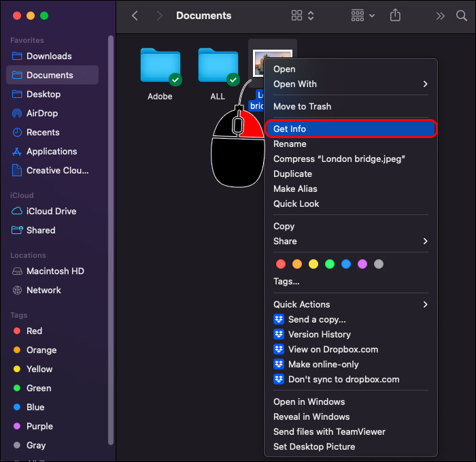Screen dimensions: 476x462
Task: Choose Rename in context menu
Action: pyautogui.click(x=351, y=144)
